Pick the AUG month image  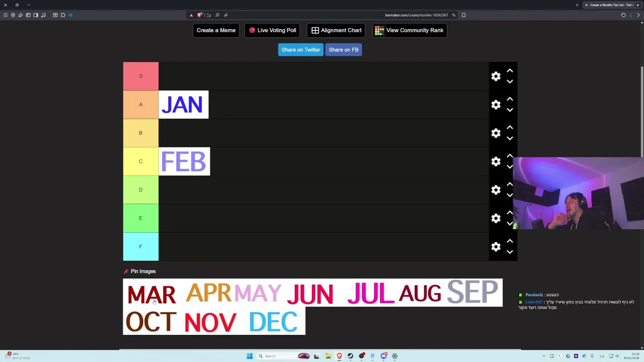click(x=420, y=293)
